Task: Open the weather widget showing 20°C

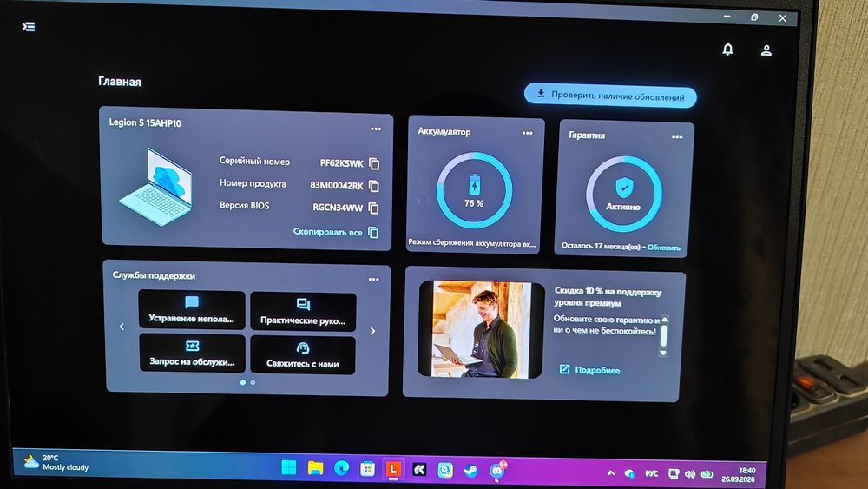Action: click(56, 462)
